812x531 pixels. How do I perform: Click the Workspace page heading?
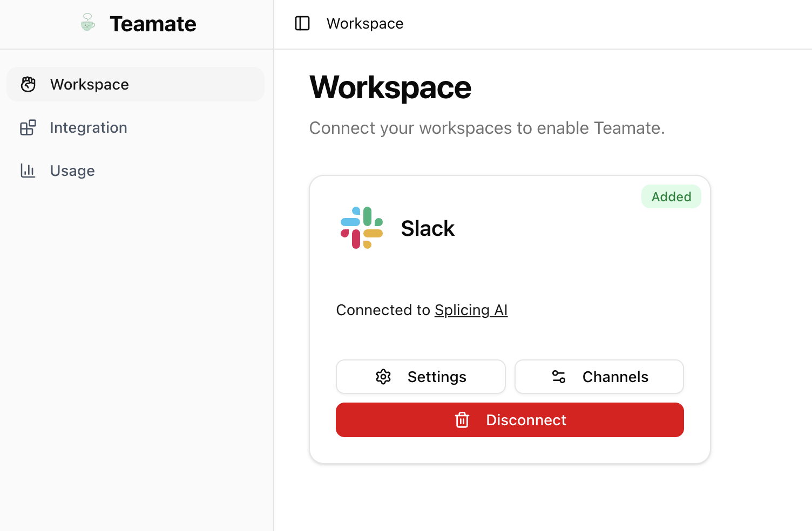coord(390,87)
